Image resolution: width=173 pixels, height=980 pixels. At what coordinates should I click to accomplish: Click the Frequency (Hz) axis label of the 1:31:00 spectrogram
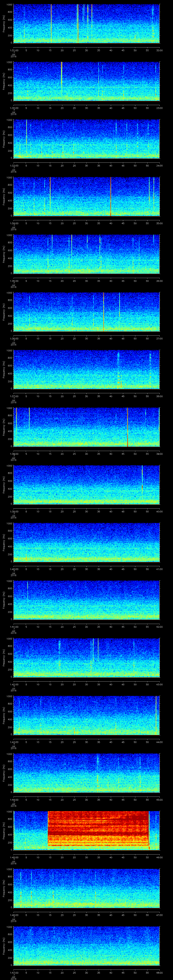coord(4,24)
